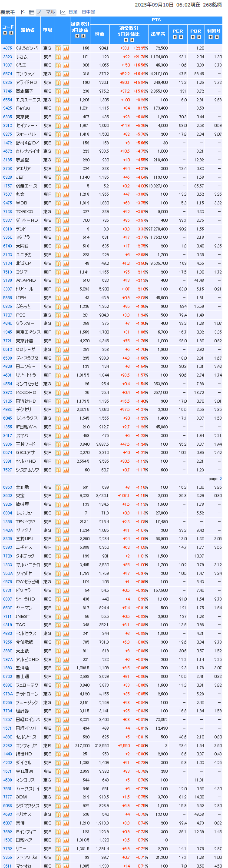Viewport: 228px width, 868px height.
Task: Click book info icon for 丸文 row
Action: pos(58,194)
